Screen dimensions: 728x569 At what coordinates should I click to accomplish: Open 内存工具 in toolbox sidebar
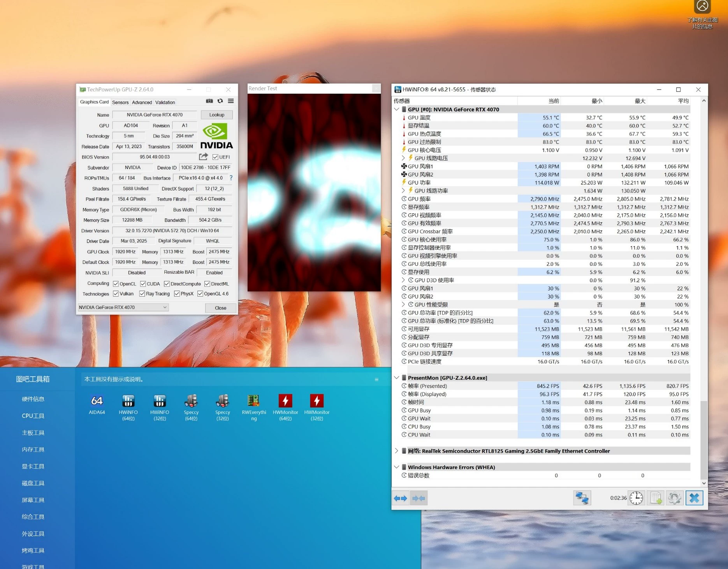click(x=33, y=450)
